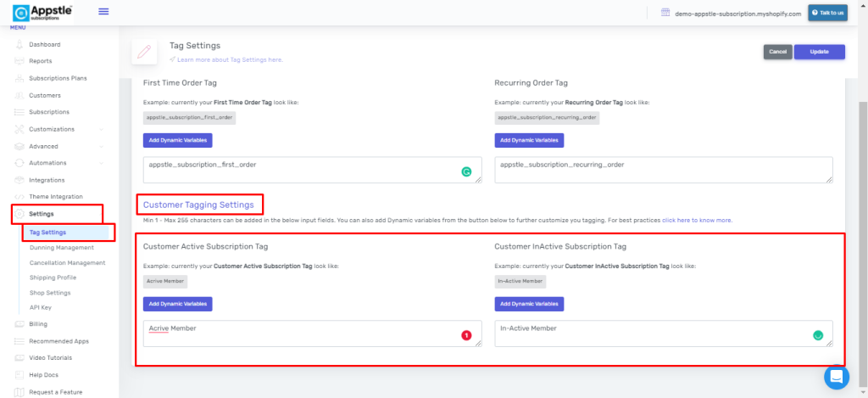This screenshot has width=868, height=398.
Task: Click the Appstle Subscriptions logo
Action: coord(42,12)
